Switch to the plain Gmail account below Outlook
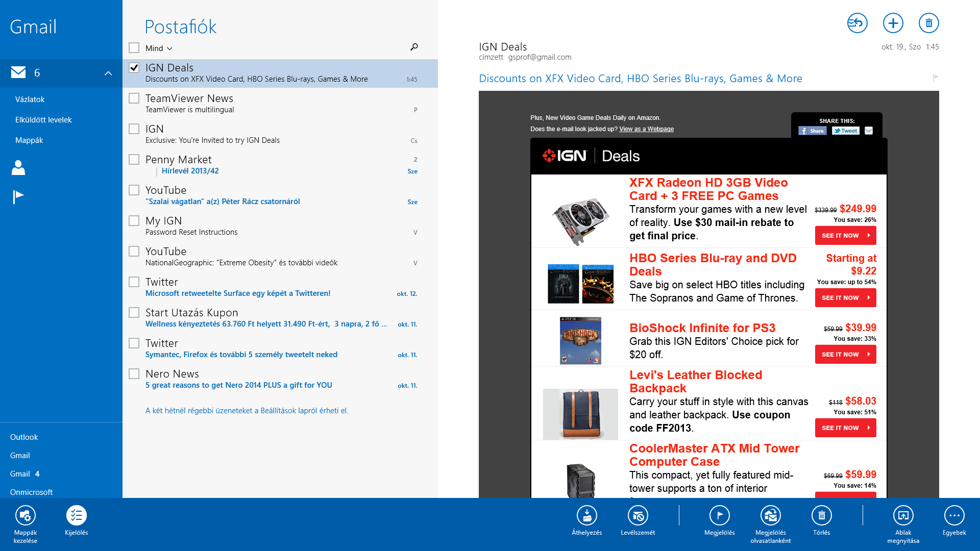This screenshot has height=551, width=980. tap(20, 456)
